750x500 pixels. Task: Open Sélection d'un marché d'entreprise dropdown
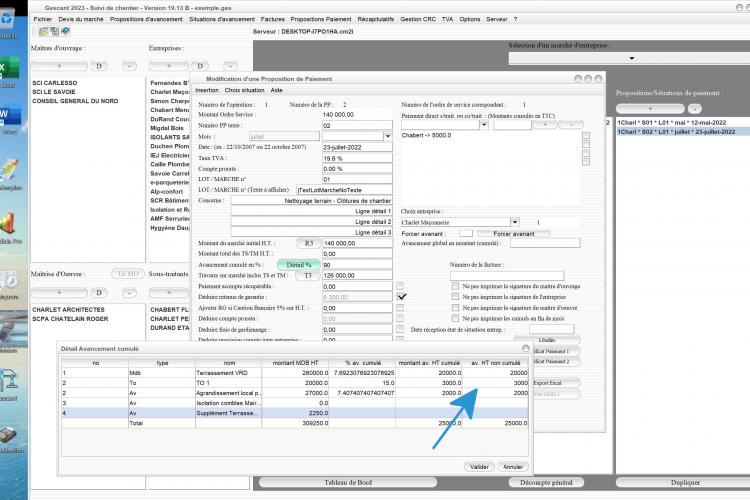pos(631,58)
